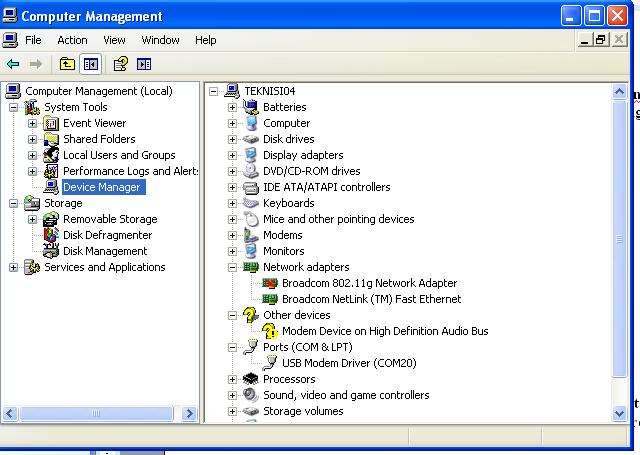The width and height of the screenshot is (640, 455).
Task: Click the Up one level folder icon
Action: coord(67,64)
